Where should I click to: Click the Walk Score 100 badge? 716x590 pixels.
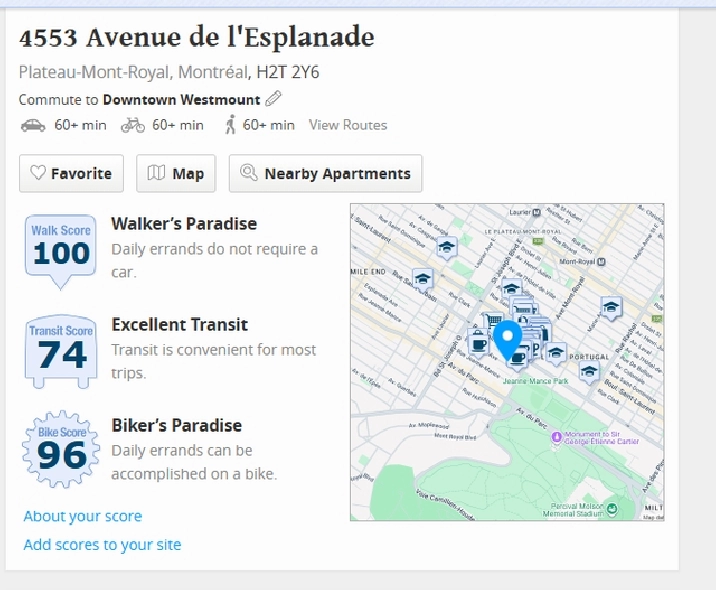pyautogui.click(x=60, y=252)
